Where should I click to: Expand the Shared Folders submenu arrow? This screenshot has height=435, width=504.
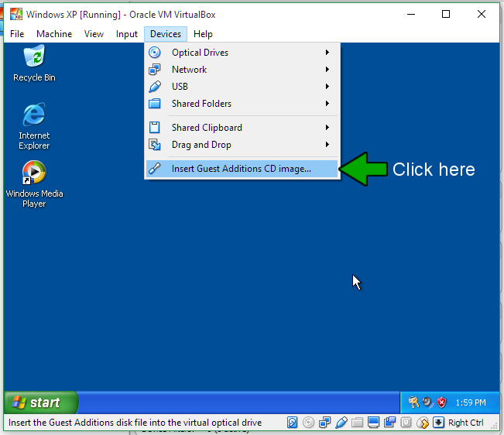327,104
